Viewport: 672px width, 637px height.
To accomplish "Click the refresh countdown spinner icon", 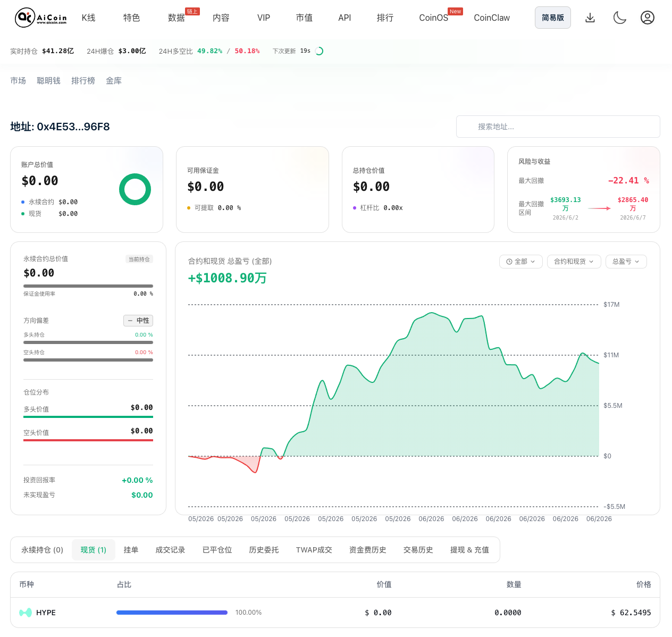I will coord(320,51).
